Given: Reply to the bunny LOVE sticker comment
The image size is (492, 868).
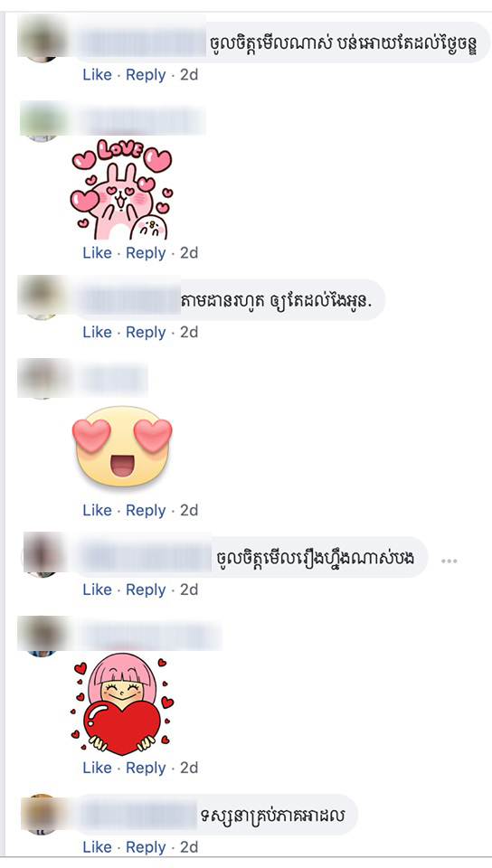Looking at the screenshot, I should pos(146,253).
